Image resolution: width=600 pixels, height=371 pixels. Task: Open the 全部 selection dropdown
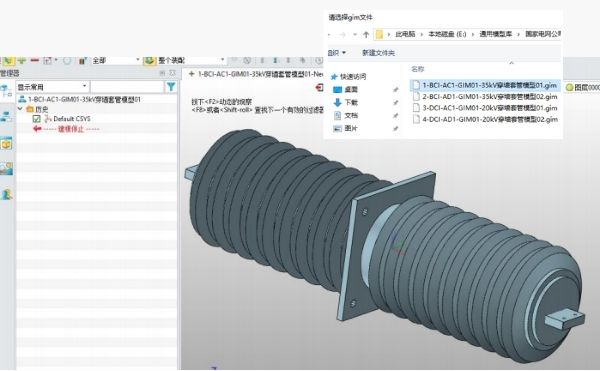click(116, 60)
